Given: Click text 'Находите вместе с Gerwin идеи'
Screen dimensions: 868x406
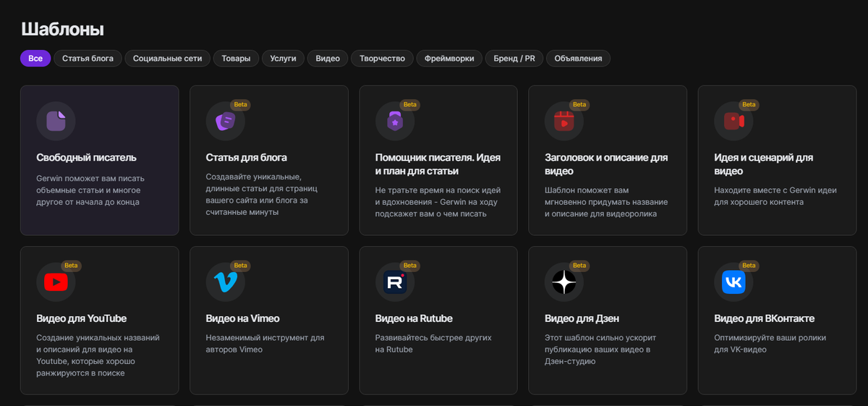Looking at the screenshot, I should tap(775, 195).
